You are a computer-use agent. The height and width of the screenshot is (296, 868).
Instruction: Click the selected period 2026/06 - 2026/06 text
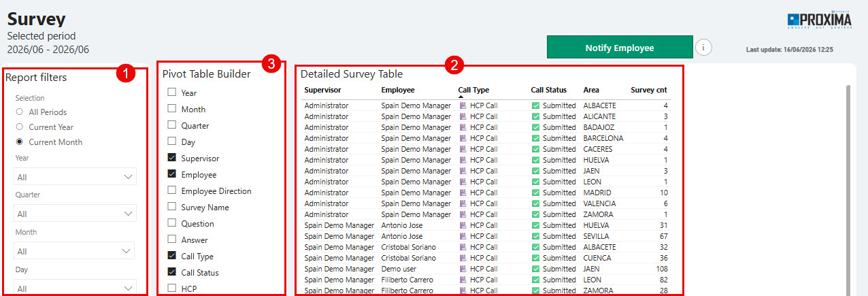(48, 50)
